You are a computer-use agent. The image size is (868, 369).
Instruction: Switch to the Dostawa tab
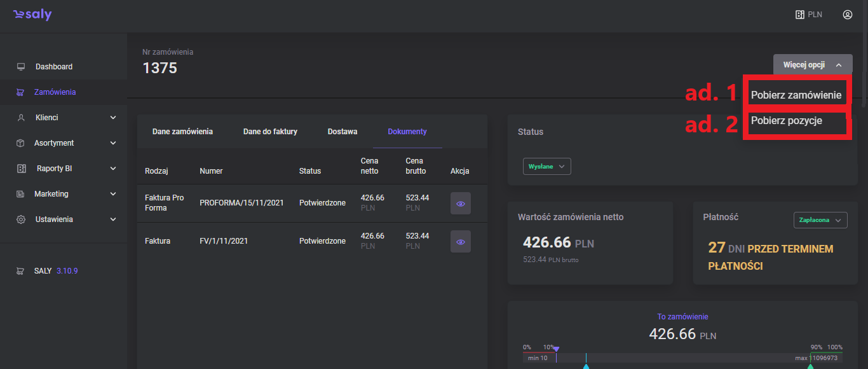(342, 132)
